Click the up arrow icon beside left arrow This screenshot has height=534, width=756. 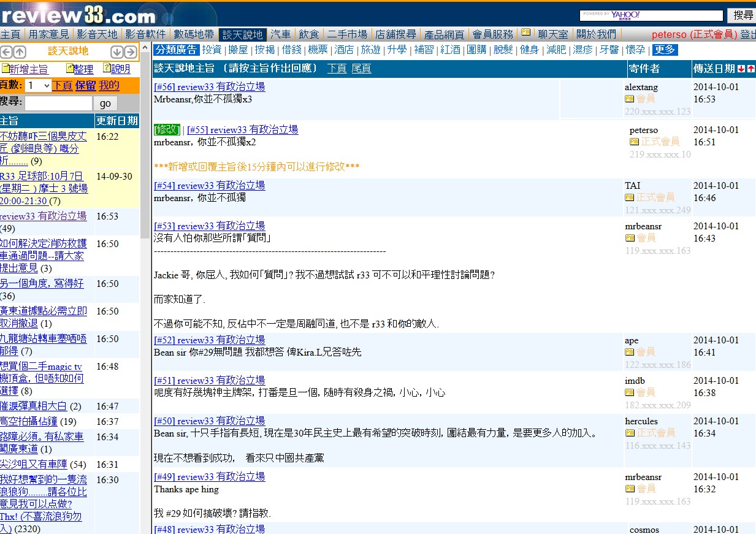pyautogui.click(x=20, y=52)
